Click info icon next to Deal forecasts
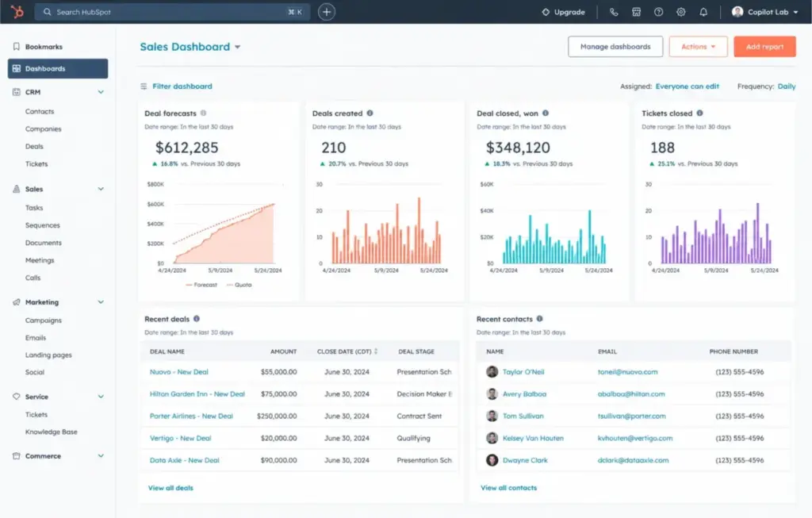The width and height of the screenshot is (812, 518). [204, 113]
